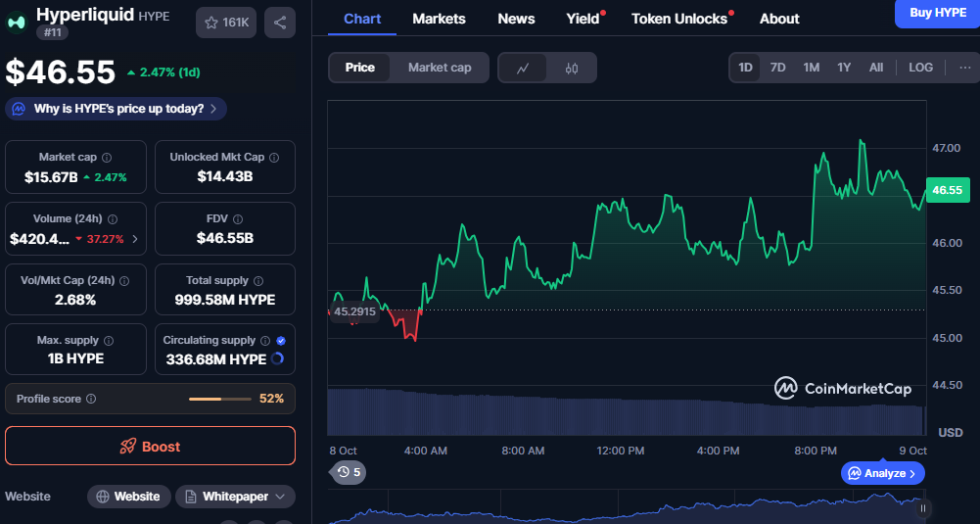The width and height of the screenshot is (980, 524).
Task: Click the chart events history badge
Action: pyautogui.click(x=349, y=472)
